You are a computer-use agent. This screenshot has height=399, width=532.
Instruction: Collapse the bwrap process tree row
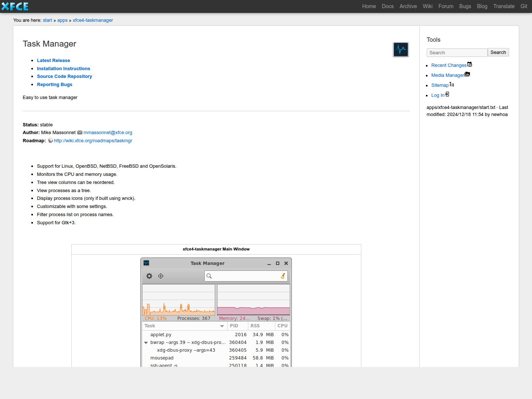(x=146, y=343)
